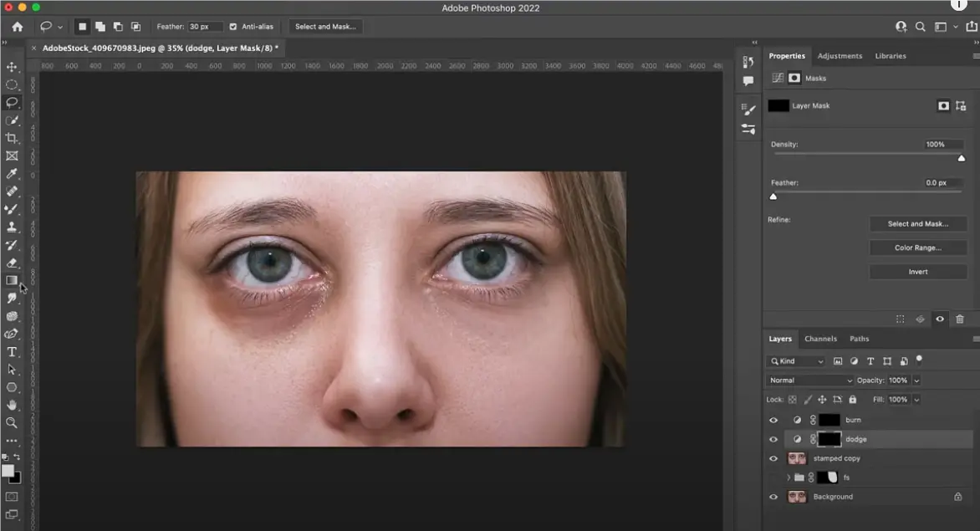Open the Edit Toolbar ellipsis menu
Image resolution: width=980 pixels, height=531 pixels.
click(x=12, y=441)
